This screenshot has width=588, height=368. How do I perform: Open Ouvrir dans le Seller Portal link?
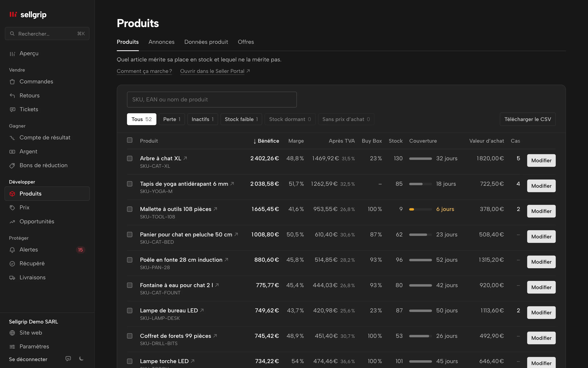pos(215,71)
